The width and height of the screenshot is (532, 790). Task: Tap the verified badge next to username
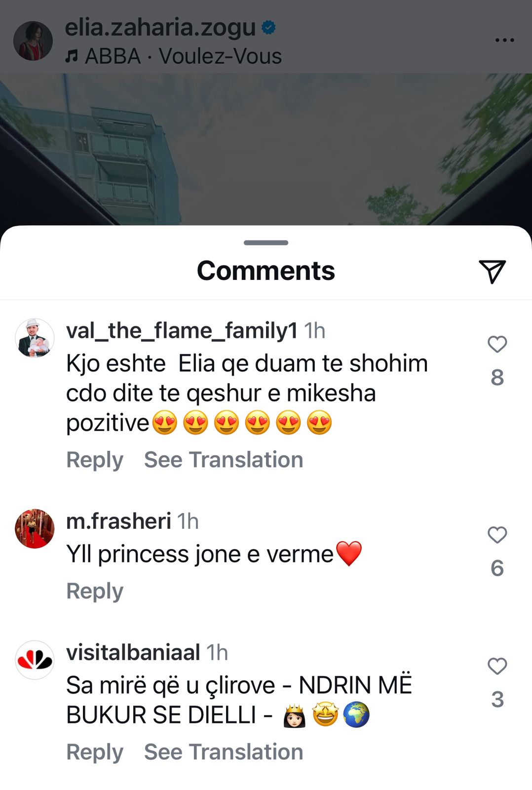click(x=268, y=28)
